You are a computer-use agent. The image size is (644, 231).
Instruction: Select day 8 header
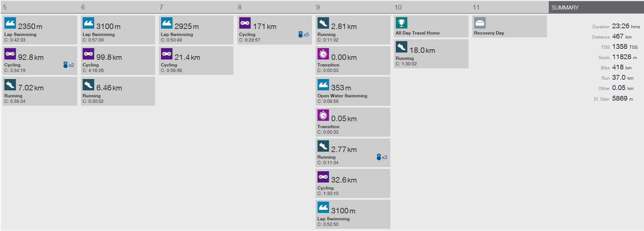coord(240,7)
